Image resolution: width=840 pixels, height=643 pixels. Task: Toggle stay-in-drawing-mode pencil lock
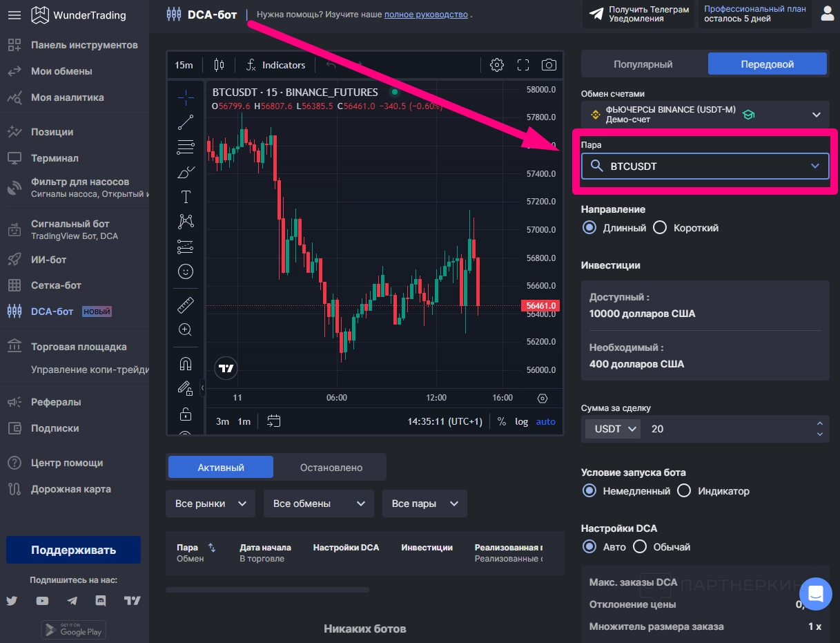click(x=186, y=389)
